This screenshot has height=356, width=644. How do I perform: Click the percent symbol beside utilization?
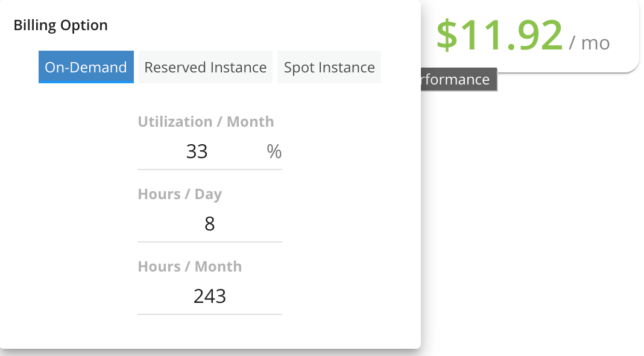click(274, 151)
